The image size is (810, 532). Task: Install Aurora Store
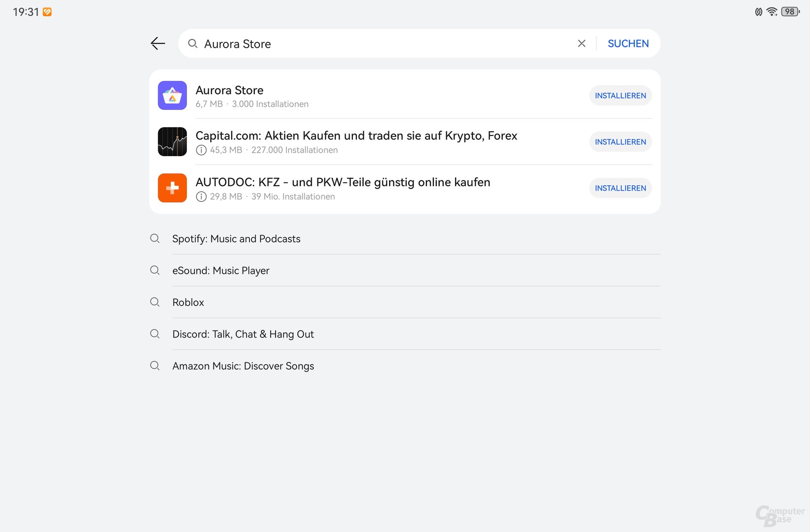(x=620, y=96)
